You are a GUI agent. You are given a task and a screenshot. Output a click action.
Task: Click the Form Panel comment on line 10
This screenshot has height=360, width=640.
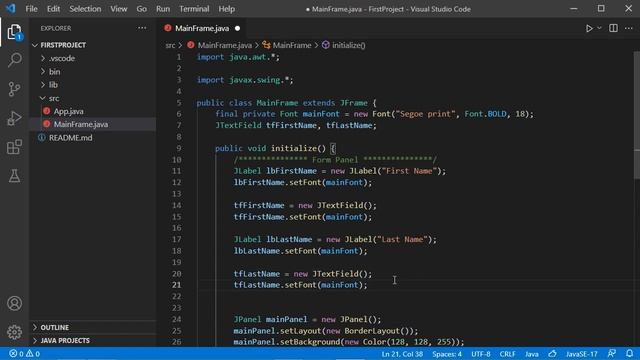(335, 160)
